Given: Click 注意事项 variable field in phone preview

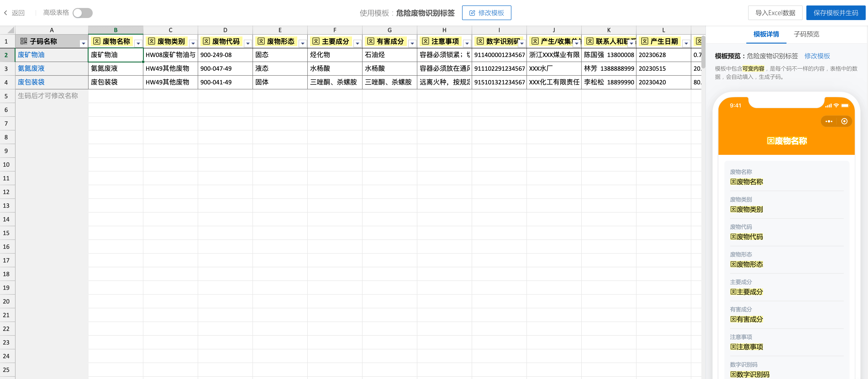Looking at the screenshot, I should coord(746,347).
